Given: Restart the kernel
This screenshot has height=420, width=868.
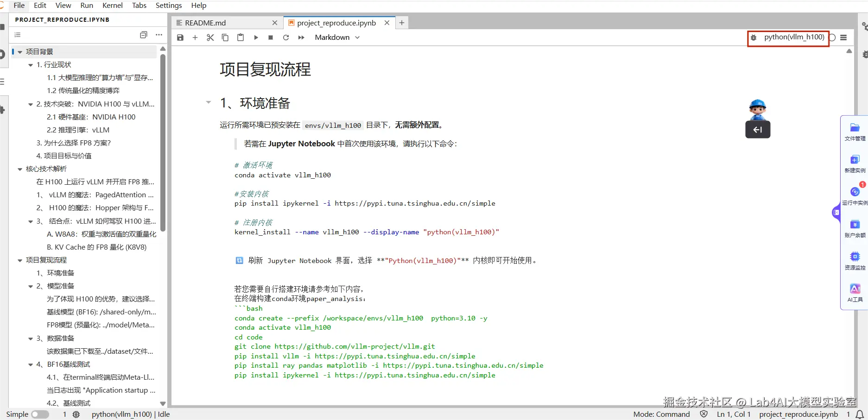Looking at the screenshot, I should tap(286, 38).
